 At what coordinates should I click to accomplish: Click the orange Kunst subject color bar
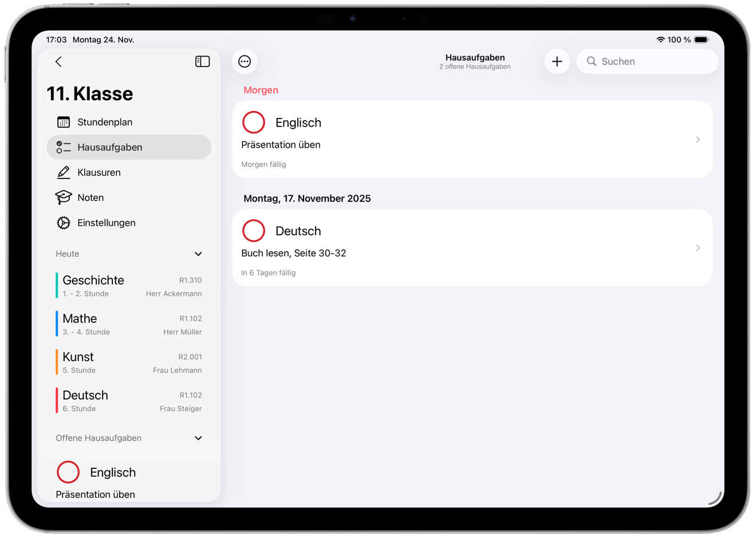[57, 362]
